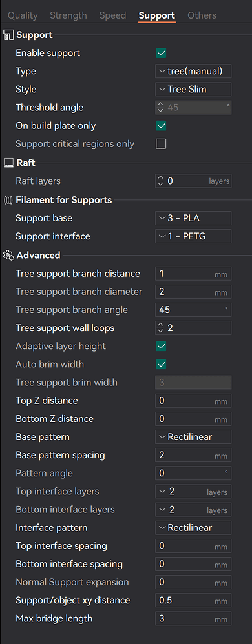Open the Style dropdown showing Tree Slim
The height and width of the screenshot is (644, 252).
point(193,90)
